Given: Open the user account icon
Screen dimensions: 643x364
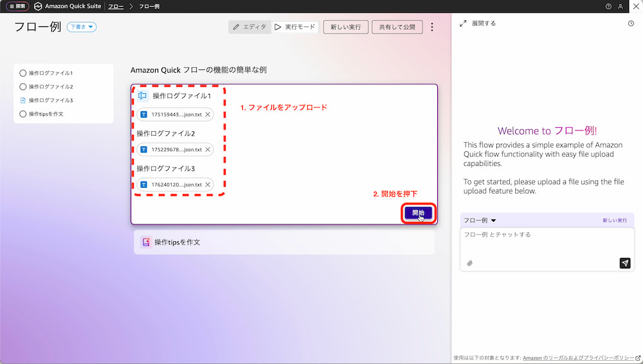Looking at the screenshot, I should click(620, 6).
